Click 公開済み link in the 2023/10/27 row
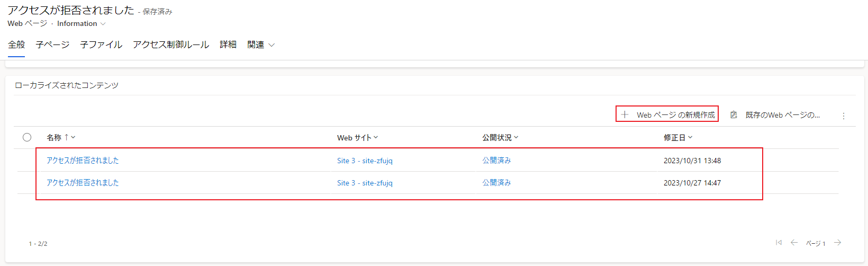868x266 pixels. point(496,182)
